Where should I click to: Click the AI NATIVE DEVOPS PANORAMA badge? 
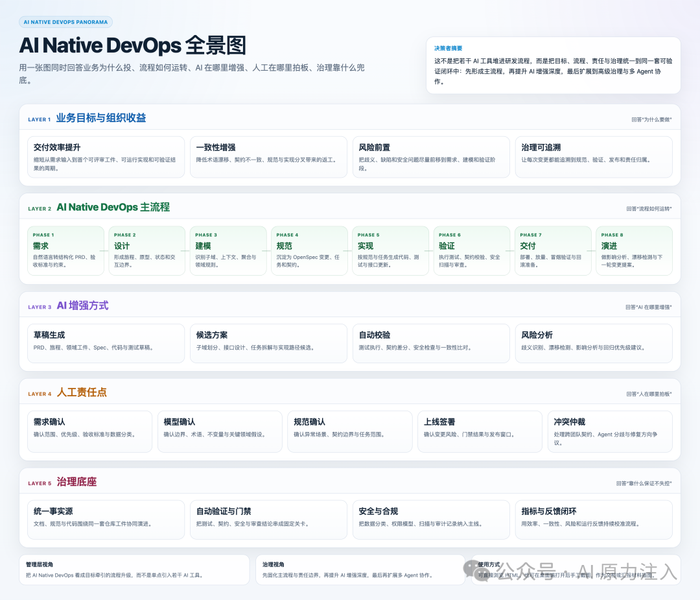[65, 22]
